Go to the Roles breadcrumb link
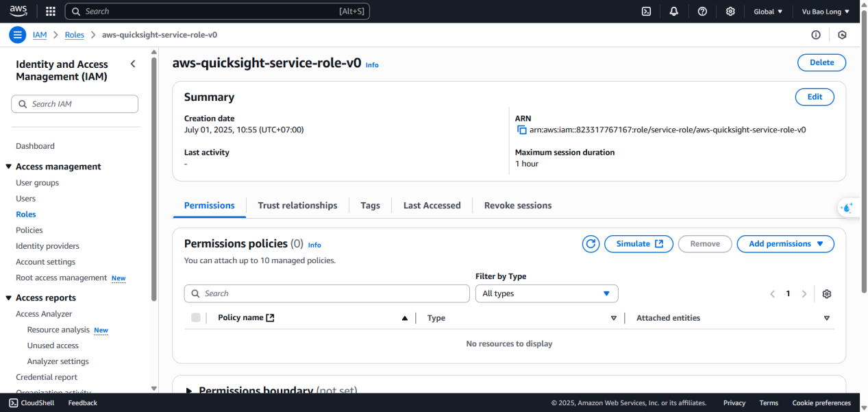 (x=75, y=35)
